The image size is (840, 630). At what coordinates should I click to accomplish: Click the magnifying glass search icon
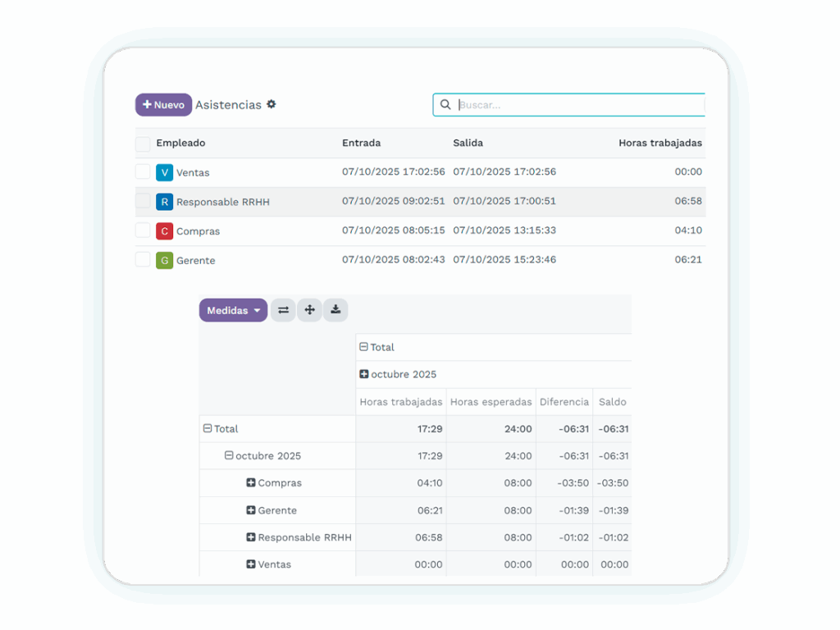point(445,105)
